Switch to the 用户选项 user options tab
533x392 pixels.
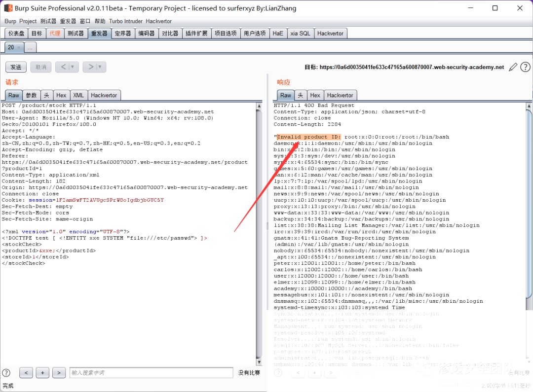[x=255, y=34]
